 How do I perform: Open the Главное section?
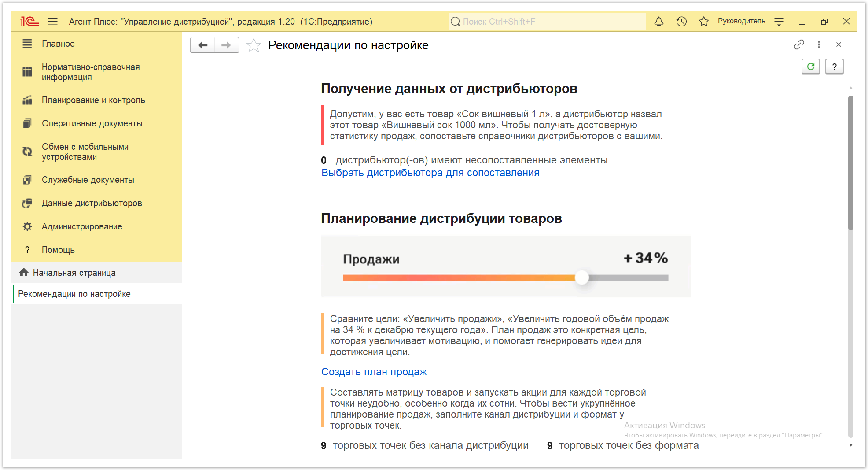[x=58, y=44]
